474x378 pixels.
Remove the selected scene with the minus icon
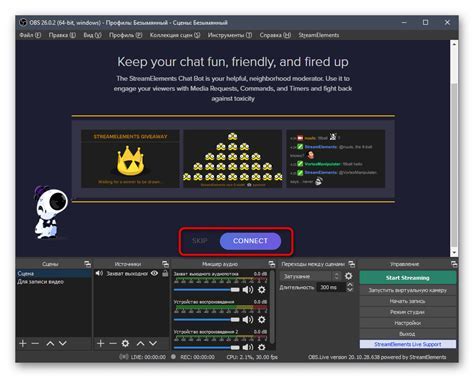coord(35,343)
